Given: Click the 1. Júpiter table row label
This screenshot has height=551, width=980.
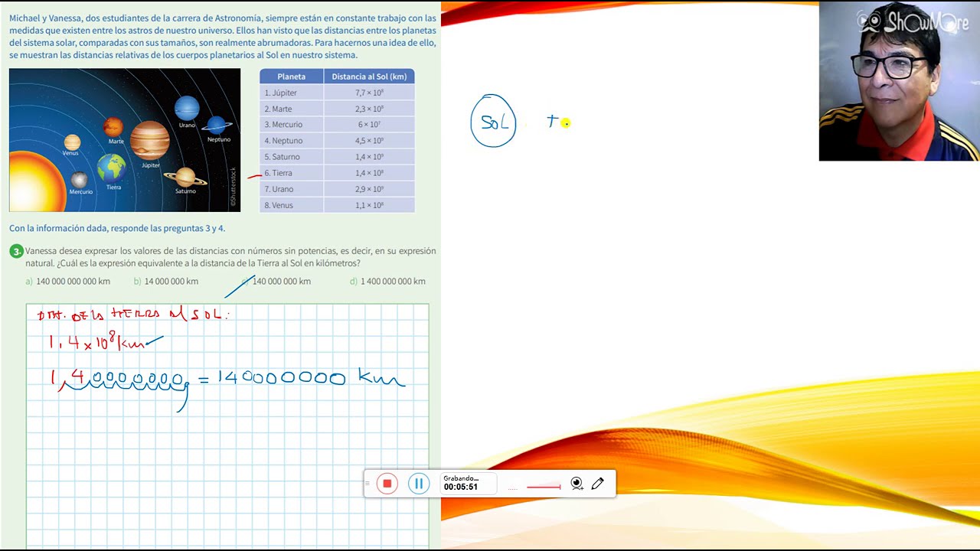Looking at the screenshot, I should click(281, 93).
